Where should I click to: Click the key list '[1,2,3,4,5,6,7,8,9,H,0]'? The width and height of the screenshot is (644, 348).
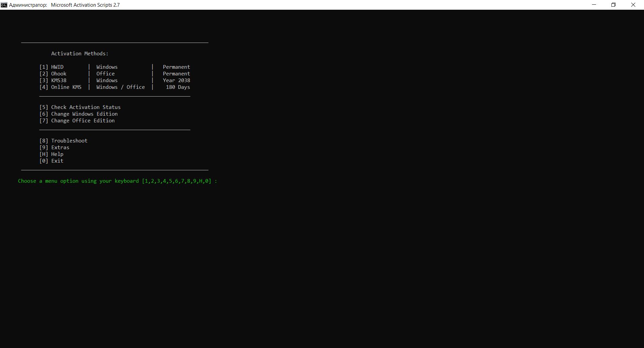click(x=177, y=181)
